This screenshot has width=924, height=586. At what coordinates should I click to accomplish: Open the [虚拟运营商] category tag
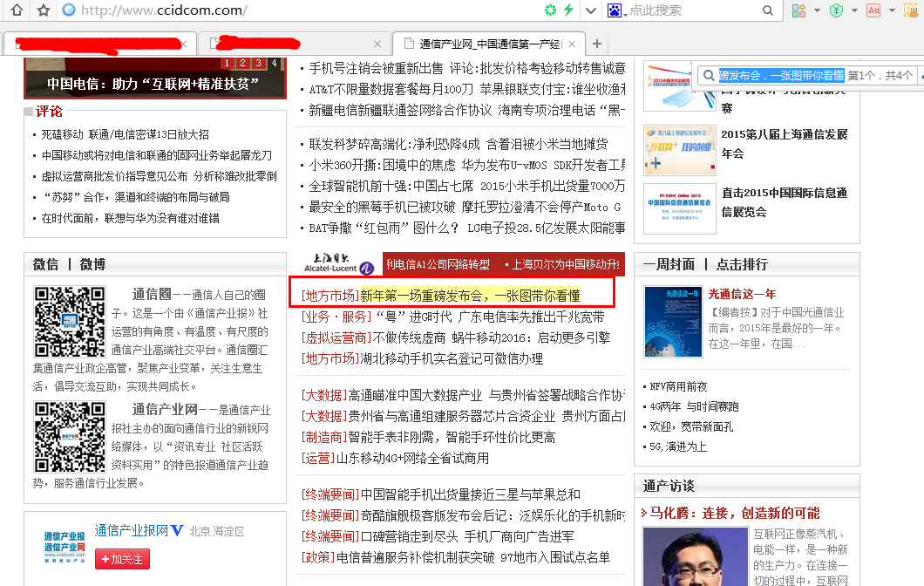point(336,337)
